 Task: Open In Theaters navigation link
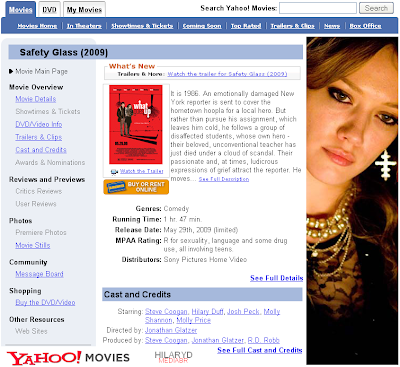coord(84,26)
